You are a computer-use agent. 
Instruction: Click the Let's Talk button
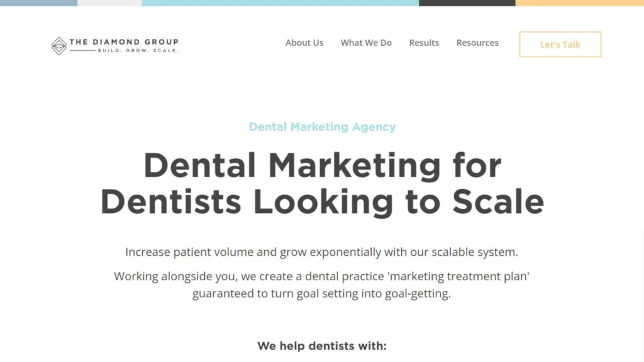click(560, 45)
